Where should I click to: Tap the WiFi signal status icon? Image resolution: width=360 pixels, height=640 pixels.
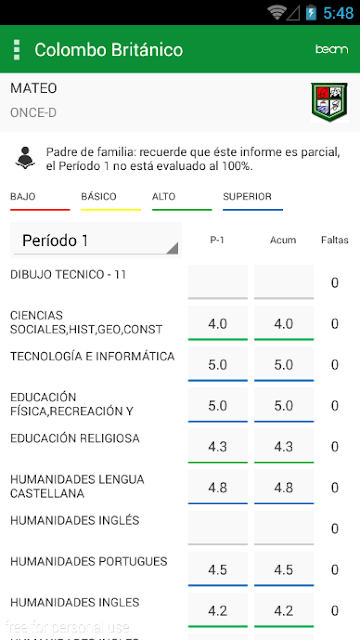point(277,13)
